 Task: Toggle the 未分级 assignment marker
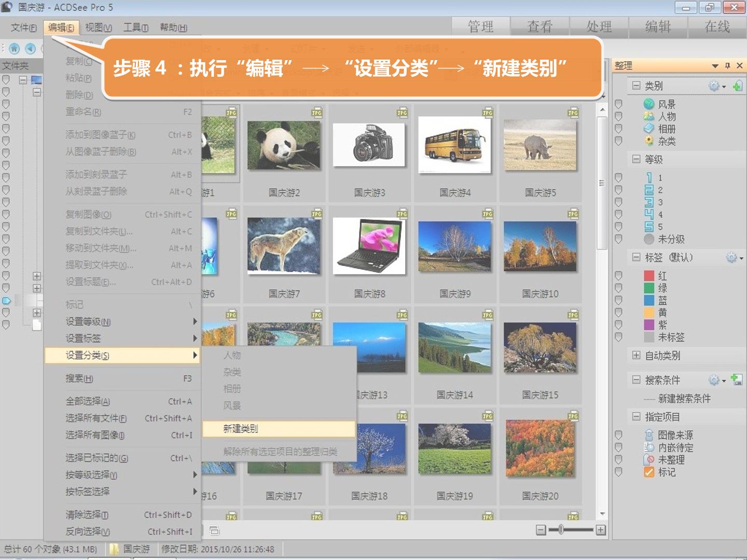618,239
